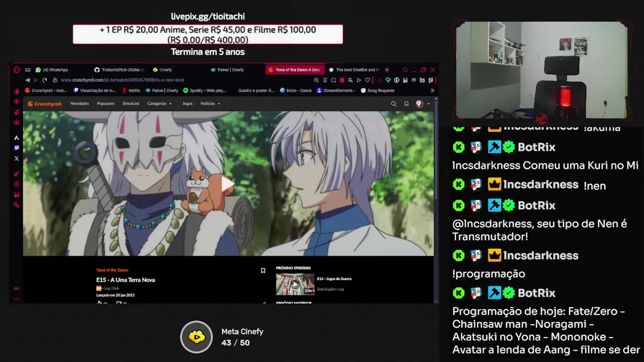The width and height of the screenshot is (644, 362).
Task: Switch to the TioItachi/first-20site GitHub tab
Action: pyautogui.click(x=120, y=70)
